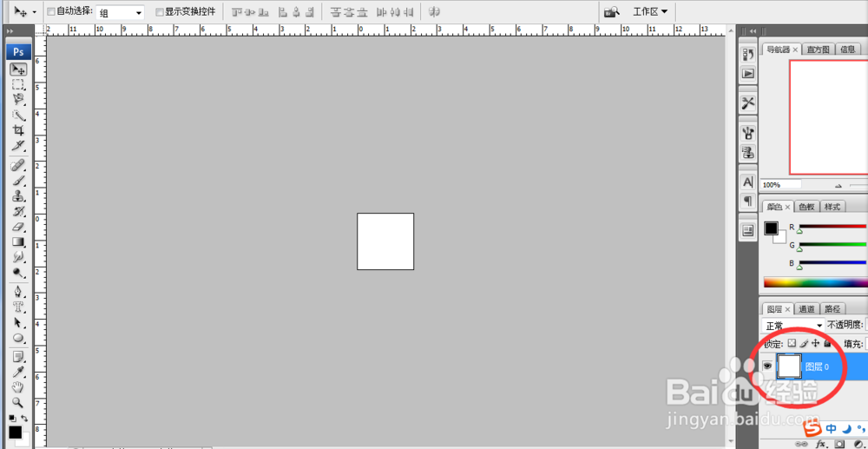
Task: Open the Character panel icon
Action: [748, 182]
